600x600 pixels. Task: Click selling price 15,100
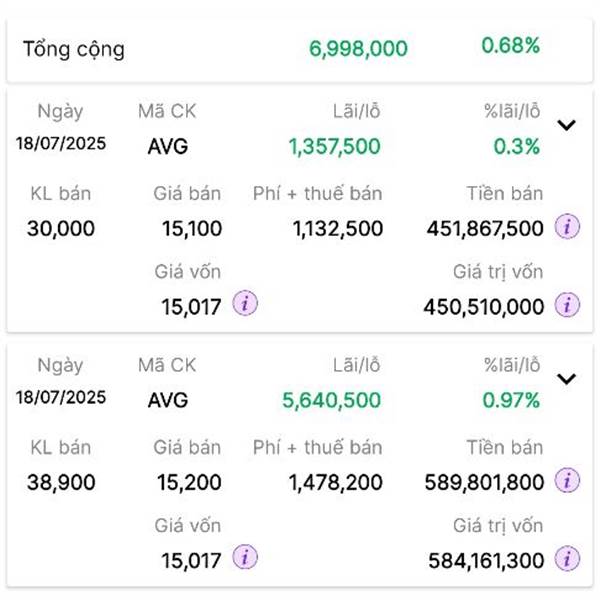tap(191, 229)
